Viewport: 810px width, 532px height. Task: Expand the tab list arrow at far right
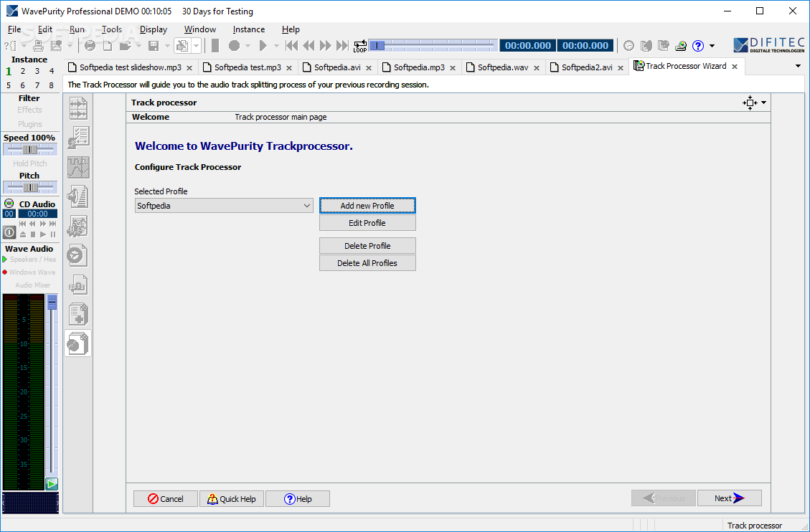(798, 66)
